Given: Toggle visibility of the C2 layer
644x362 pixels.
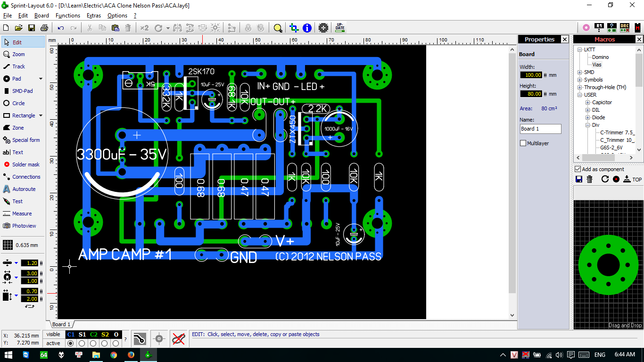Looking at the screenshot, I should pyautogui.click(x=93, y=334).
